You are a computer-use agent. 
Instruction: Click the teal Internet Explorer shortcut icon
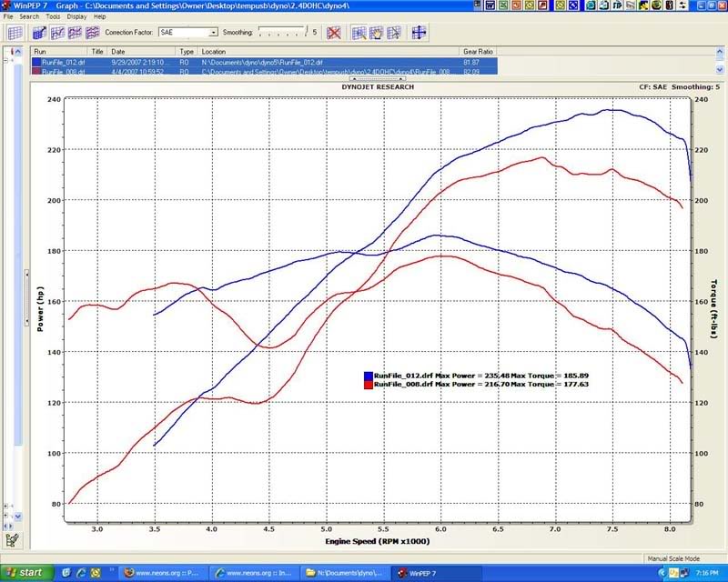click(591, 5)
